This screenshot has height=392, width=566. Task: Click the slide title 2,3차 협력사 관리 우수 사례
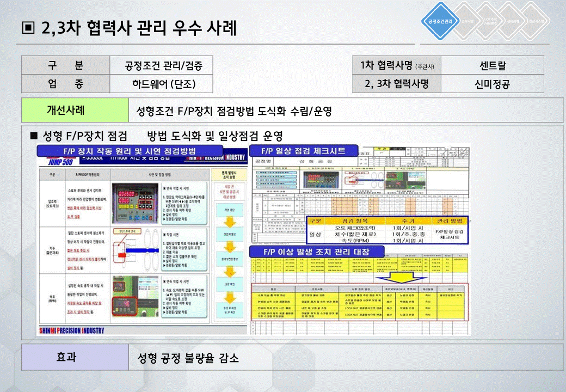click(139, 28)
